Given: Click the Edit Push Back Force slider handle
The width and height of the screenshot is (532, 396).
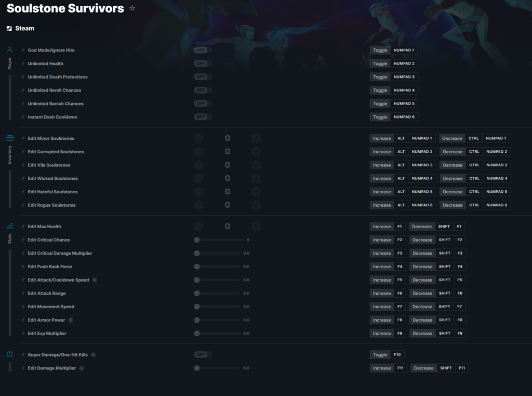Looking at the screenshot, I should pyautogui.click(x=197, y=267).
